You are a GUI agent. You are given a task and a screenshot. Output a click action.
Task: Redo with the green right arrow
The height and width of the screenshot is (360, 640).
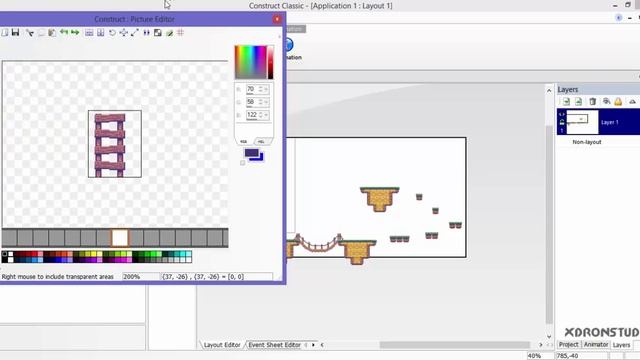tap(75, 32)
